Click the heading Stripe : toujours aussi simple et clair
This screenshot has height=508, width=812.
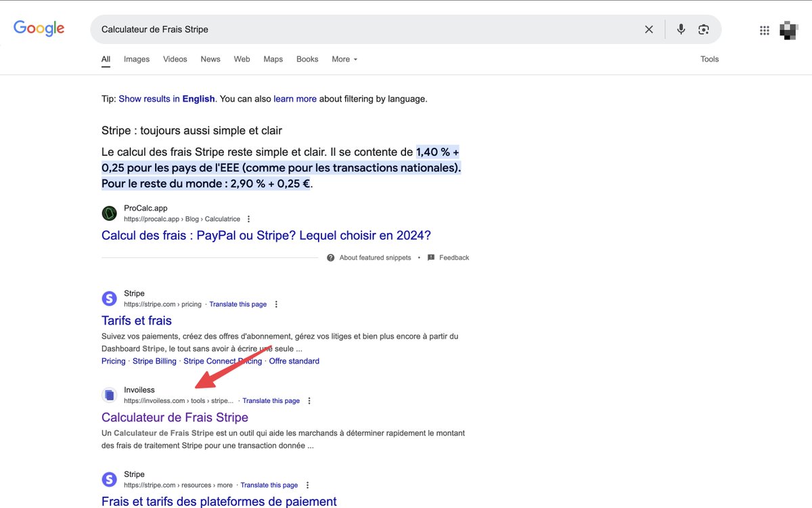[x=191, y=130]
